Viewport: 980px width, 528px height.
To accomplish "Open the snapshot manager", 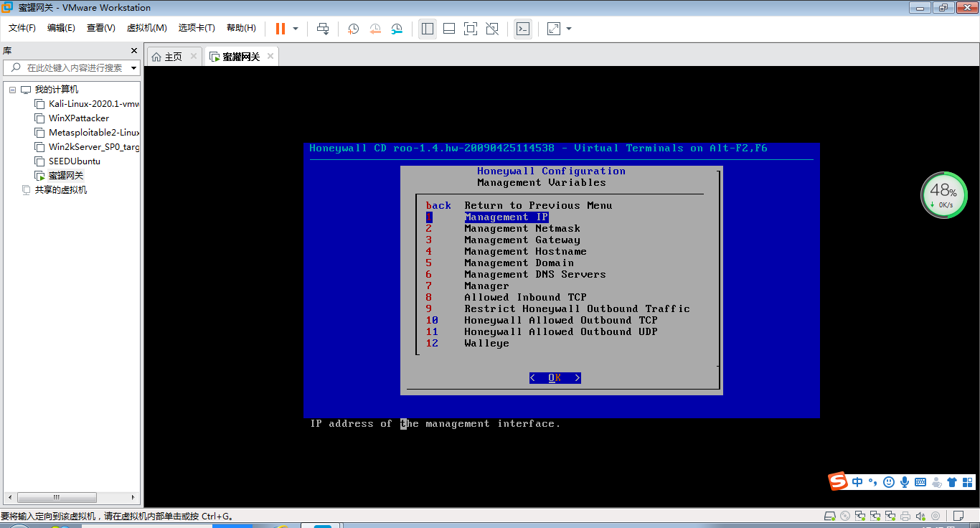I will point(397,29).
